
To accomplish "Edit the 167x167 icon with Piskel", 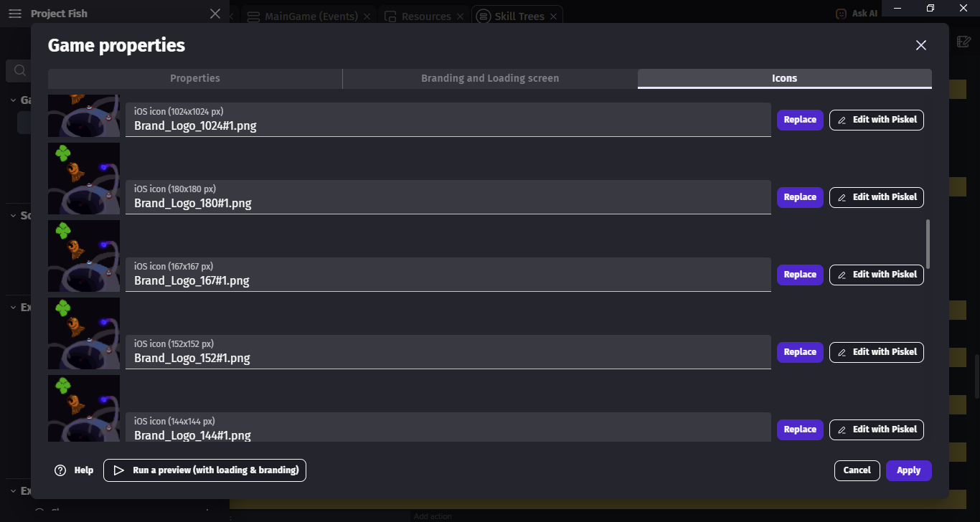I will click(x=876, y=275).
